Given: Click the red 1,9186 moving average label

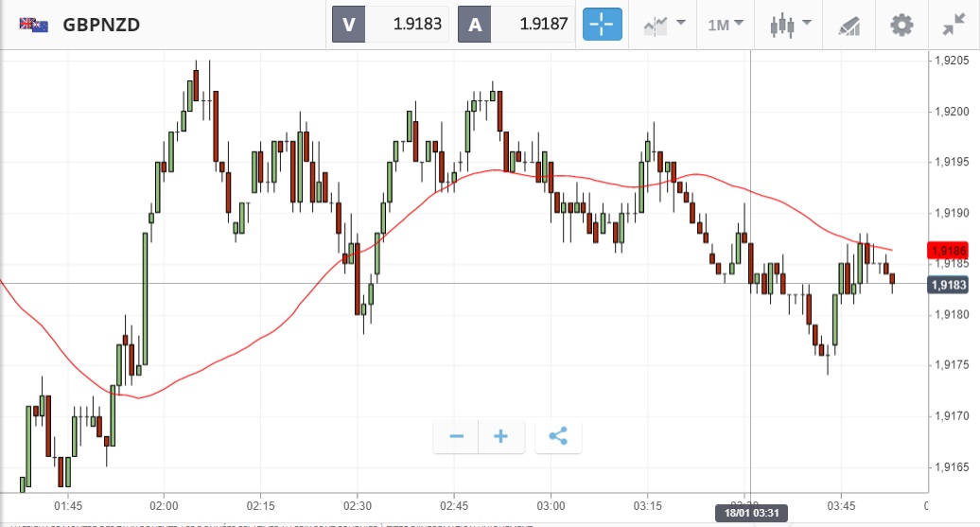Looking at the screenshot, I should (x=948, y=251).
